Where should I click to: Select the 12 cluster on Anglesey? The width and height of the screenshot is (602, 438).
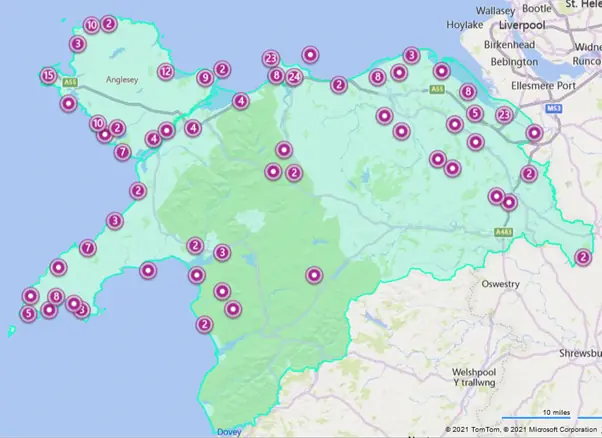coord(165,72)
